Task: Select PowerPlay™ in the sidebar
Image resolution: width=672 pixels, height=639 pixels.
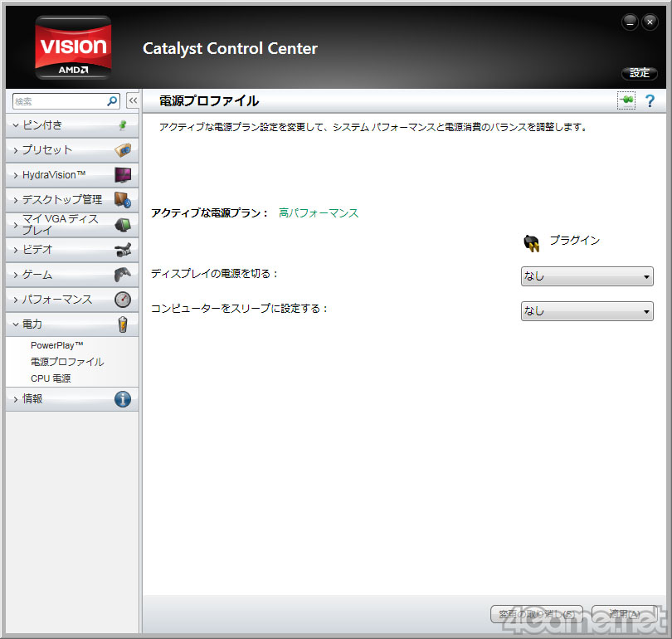Action: click(56, 345)
